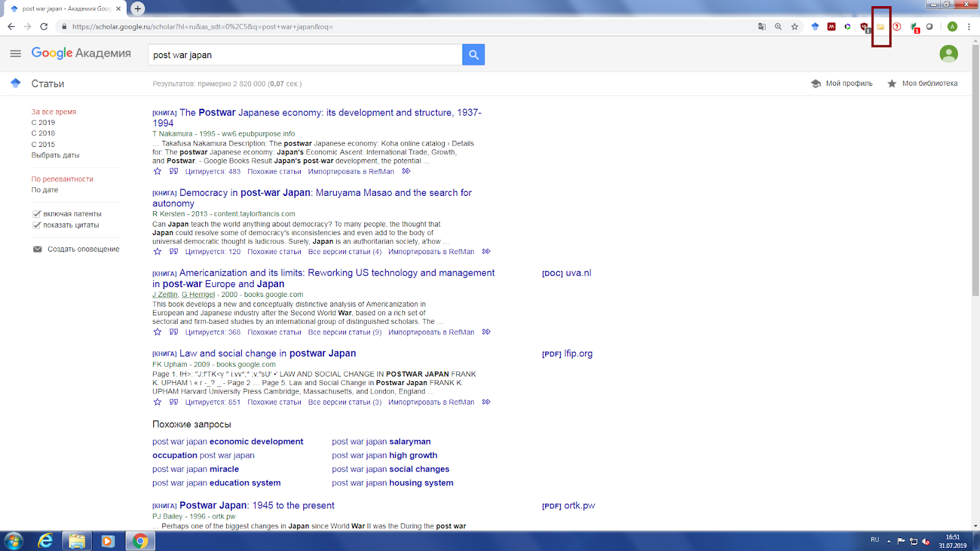This screenshot has height=551, width=980.
Task: Select the 'post war japan' browser tab
Action: [x=66, y=9]
